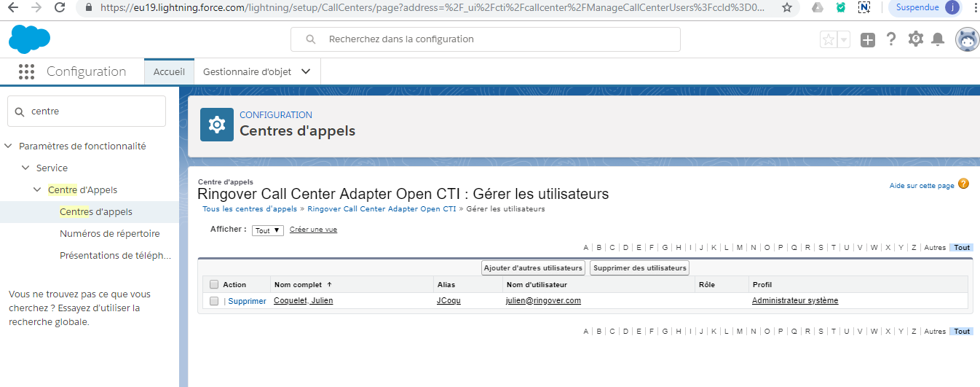This screenshot has height=387, width=980.
Task: Open the green shield browser extension
Action: point(841,8)
